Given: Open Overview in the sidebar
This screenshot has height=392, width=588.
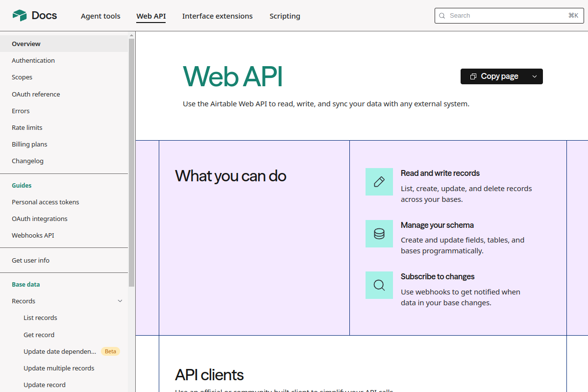Looking at the screenshot, I should 64,44.
